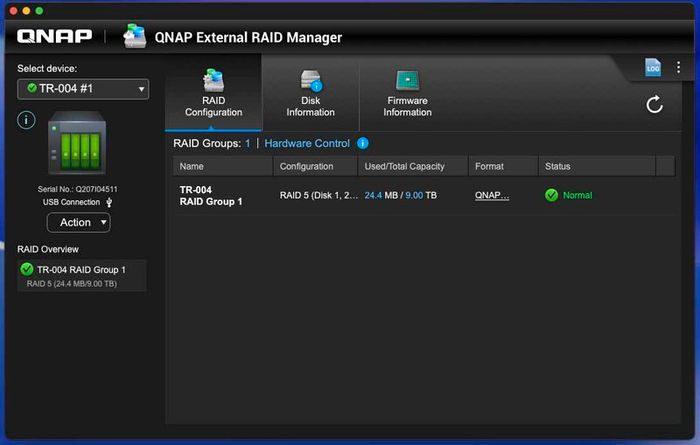Click RAID Groups count 1
This screenshot has height=445, width=700.
247,143
